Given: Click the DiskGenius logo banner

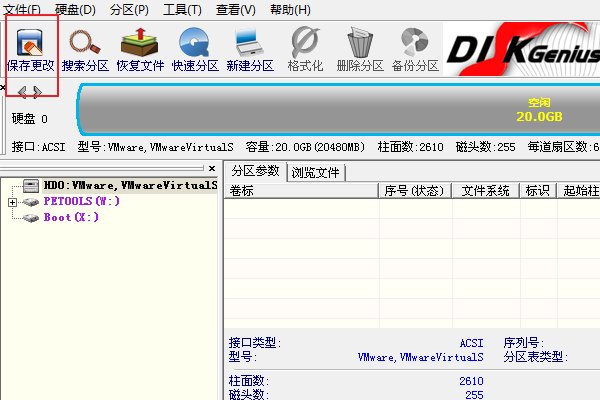Looking at the screenshot, I should (522, 49).
